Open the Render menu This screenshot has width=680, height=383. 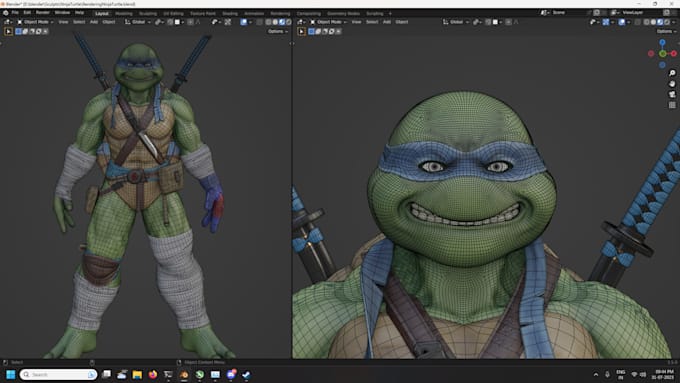point(42,13)
